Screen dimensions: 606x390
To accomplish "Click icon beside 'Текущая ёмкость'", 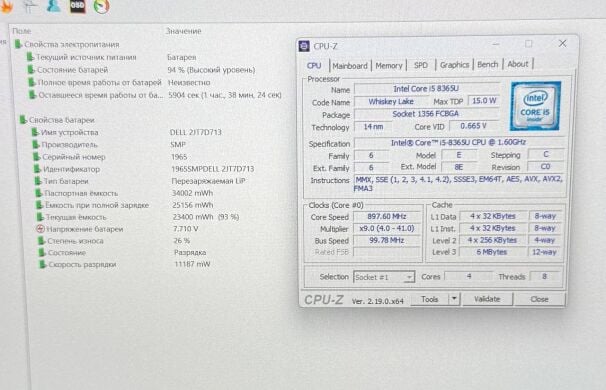I will click(x=40, y=217).
